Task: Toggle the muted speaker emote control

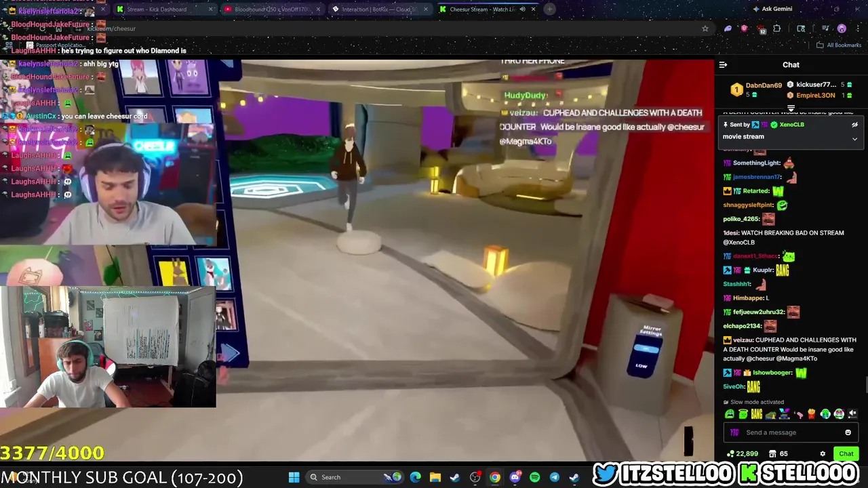Action: pyautogui.click(x=853, y=414)
